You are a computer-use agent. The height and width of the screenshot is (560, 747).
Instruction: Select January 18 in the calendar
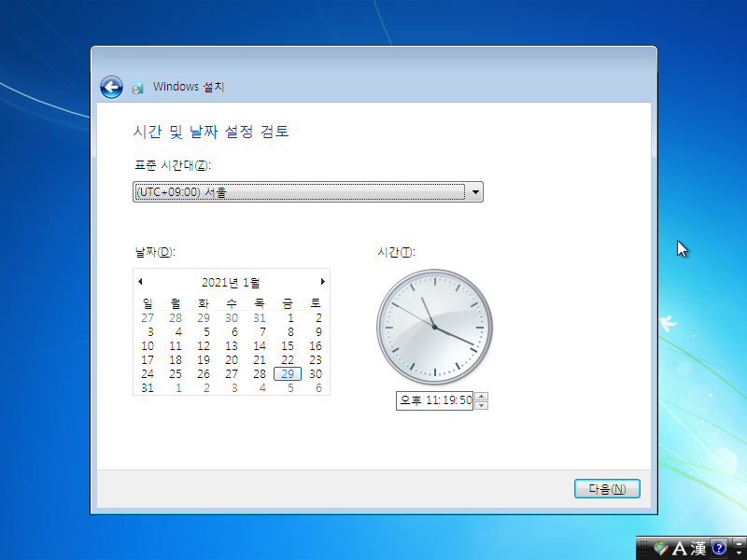click(x=176, y=360)
